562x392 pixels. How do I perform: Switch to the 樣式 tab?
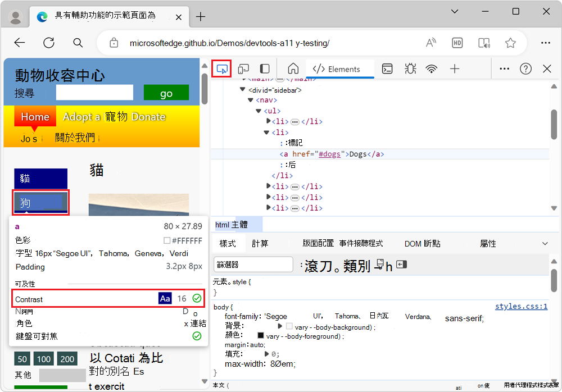click(228, 244)
